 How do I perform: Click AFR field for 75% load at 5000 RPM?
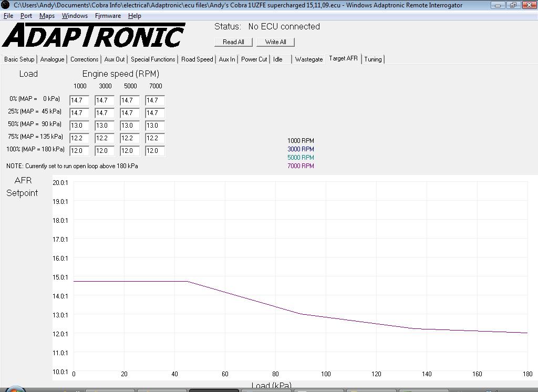(x=130, y=138)
